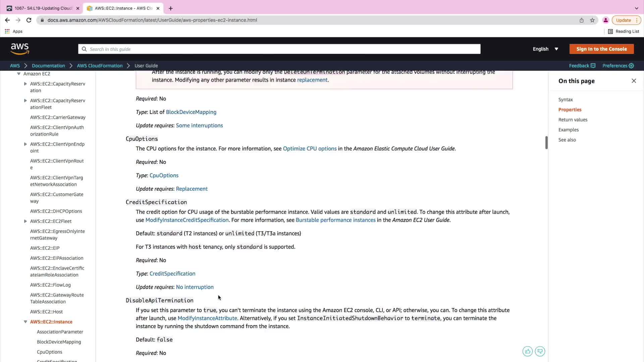This screenshot has height=362, width=644.
Task: Collapse the AWS::EC2::Instance tree node
Action: 25,322
